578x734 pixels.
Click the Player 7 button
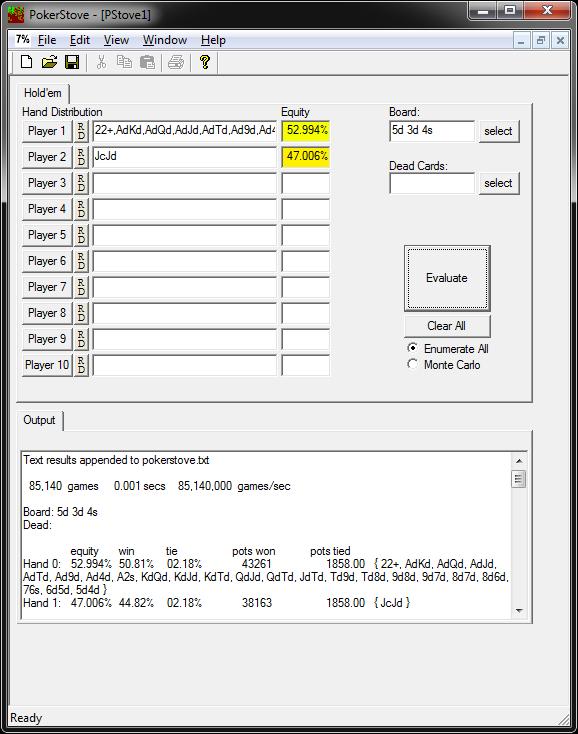47,286
